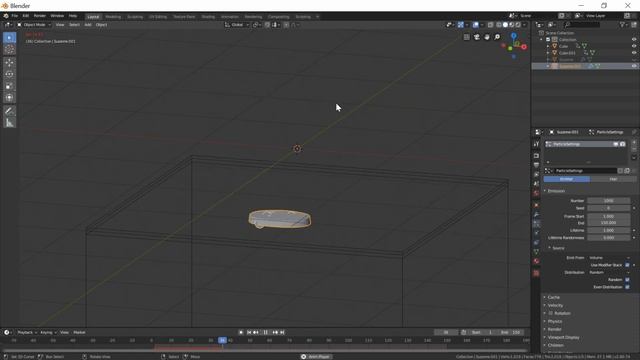Choose the Scale tool
The image size is (640, 360).
click(9, 86)
